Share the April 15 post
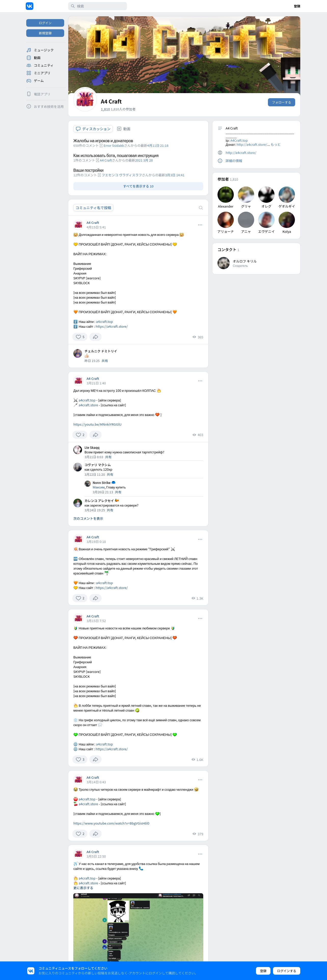 (96, 337)
